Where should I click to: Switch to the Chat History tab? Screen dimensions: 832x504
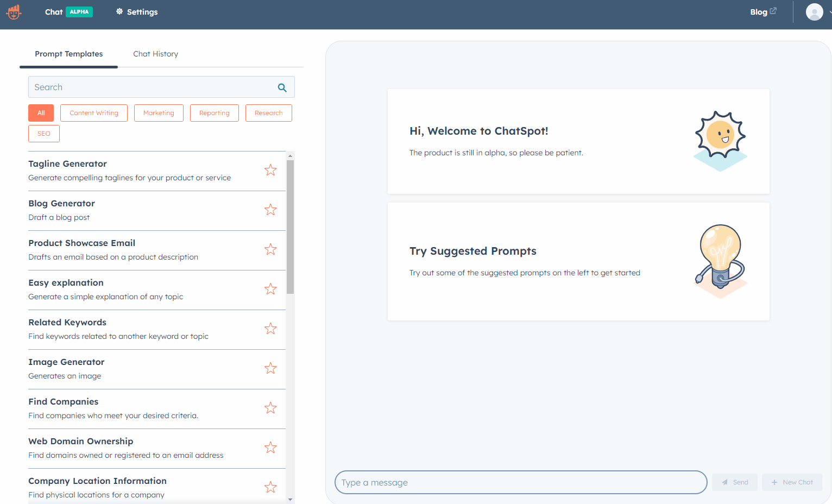click(156, 54)
